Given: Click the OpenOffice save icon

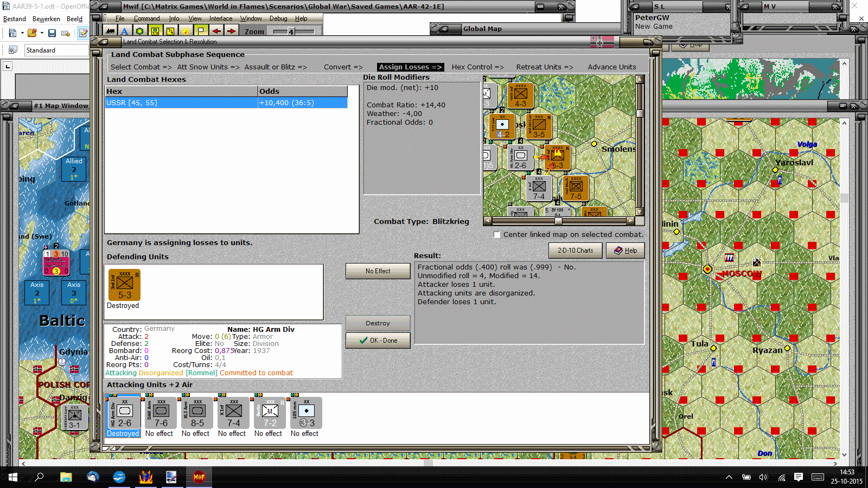Looking at the screenshot, I should tap(52, 33).
